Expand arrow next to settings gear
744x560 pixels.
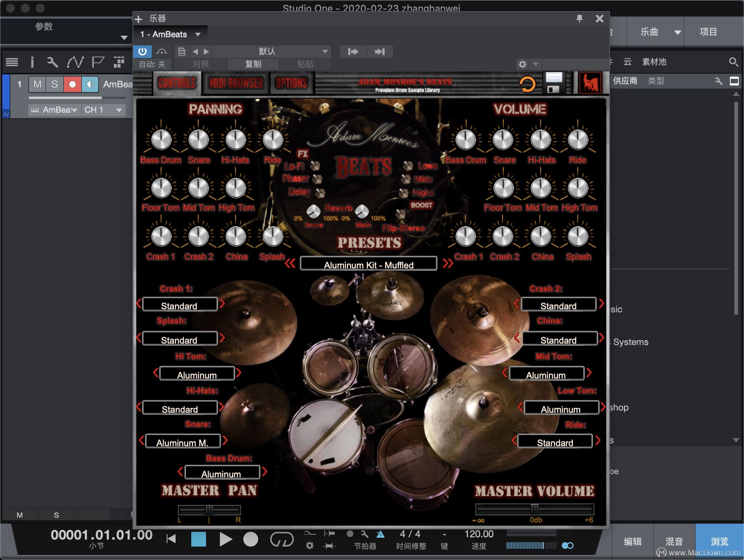click(536, 64)
